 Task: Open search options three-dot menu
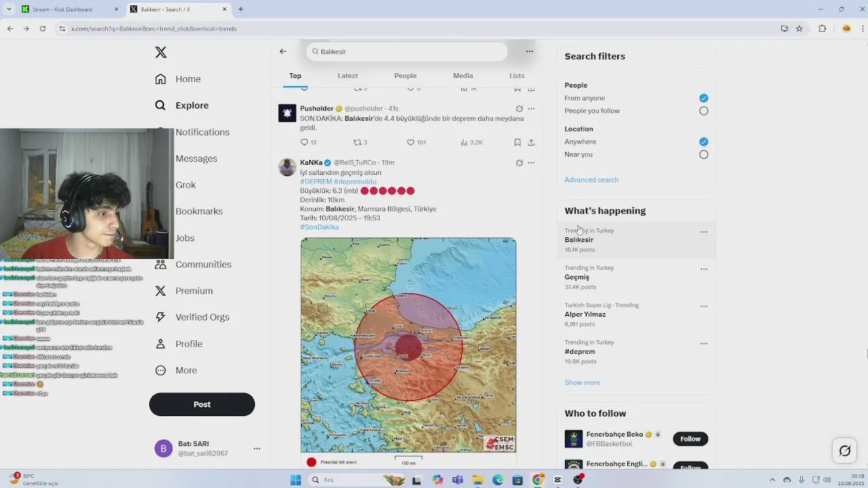click(530, 52)
